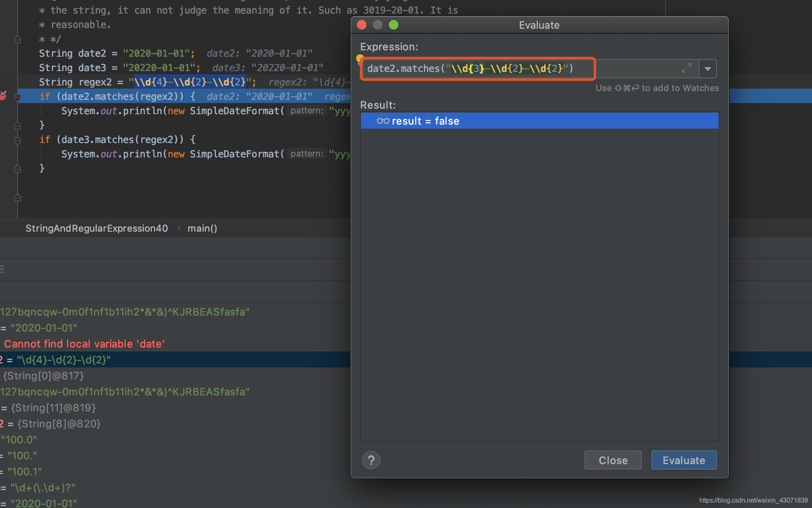812x508 pixels.
Task: Click the Evaluate button
Action: coord(684,460)
